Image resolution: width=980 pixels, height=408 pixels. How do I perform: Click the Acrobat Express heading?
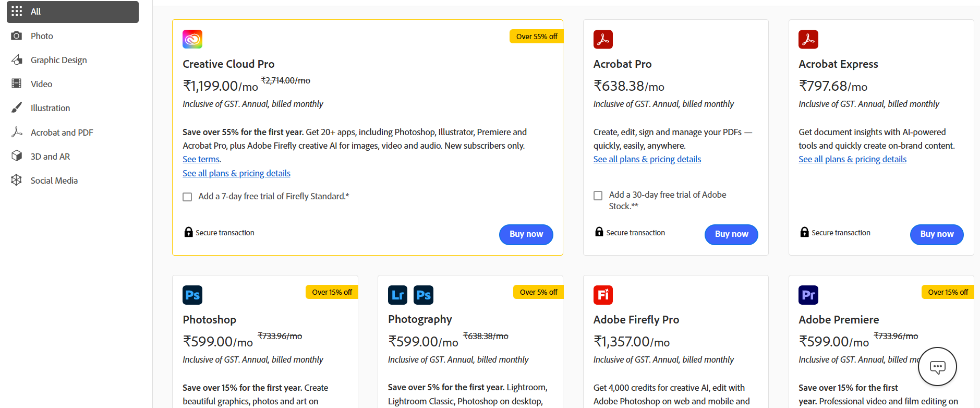[x=838, y=64]
